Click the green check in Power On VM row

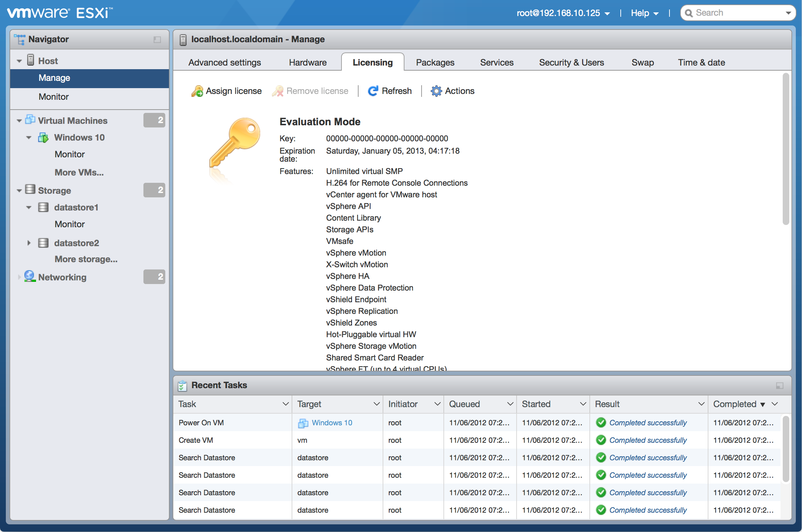[601, 422]
